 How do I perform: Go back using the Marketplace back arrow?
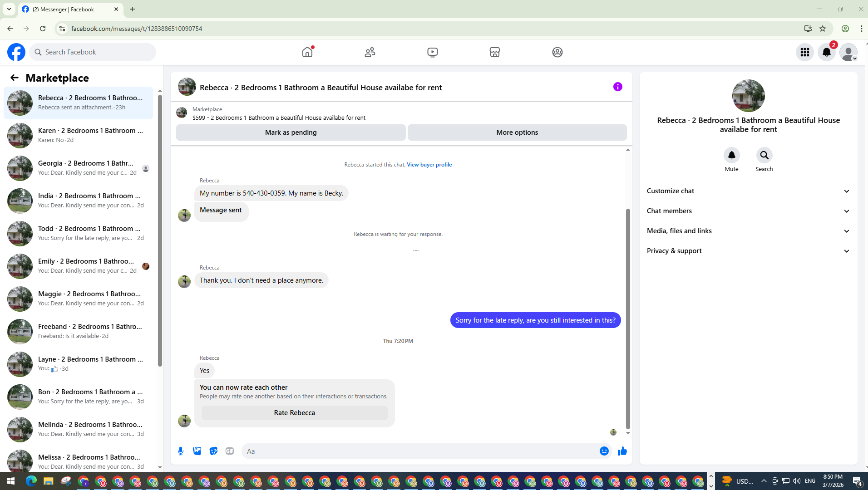(x=15, y=78)
